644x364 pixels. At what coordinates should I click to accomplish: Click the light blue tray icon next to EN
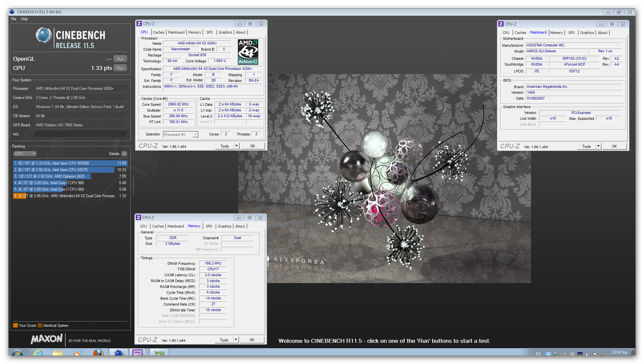pyautogui.click(x=549, y=354)
